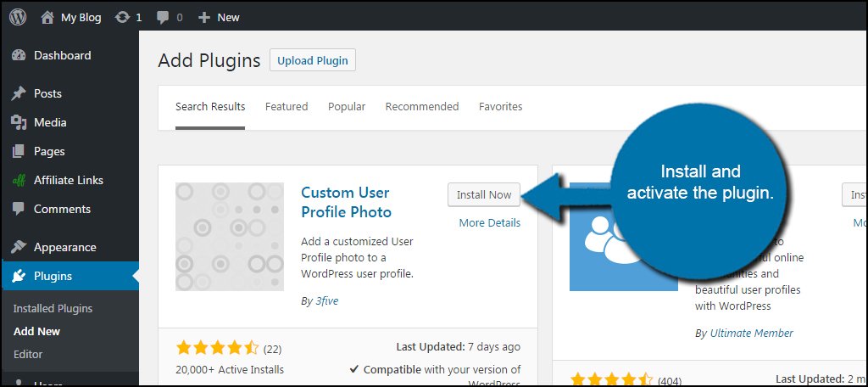Image resolution: width=868 pixels, height=387 pixels.
Task: Click the New text in admin bar
Action: (228, 18)
